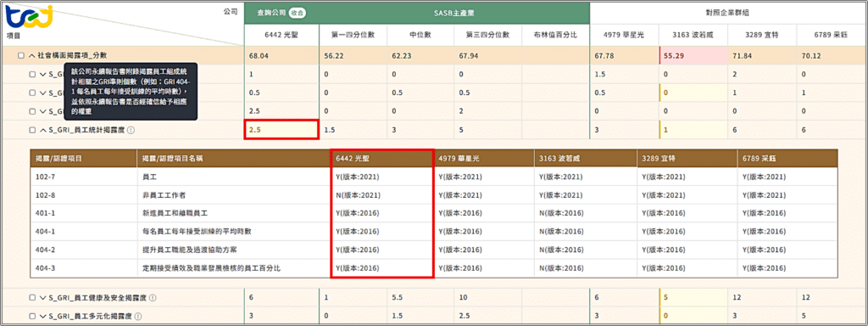868x326 pixels.
Task: Open info icon beside S_GRI_員工健康及安全揭露度
Action: (153, 298)
